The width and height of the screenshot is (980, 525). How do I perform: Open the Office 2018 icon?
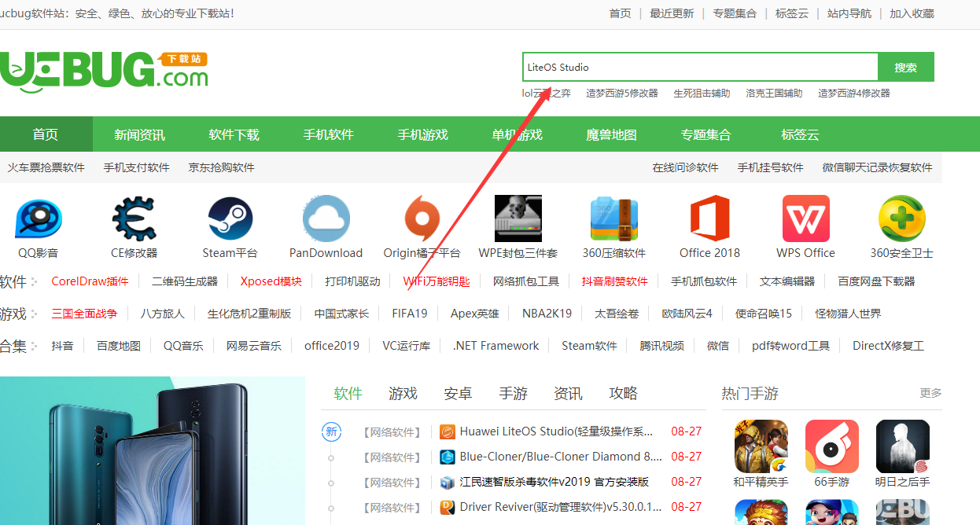709,218
